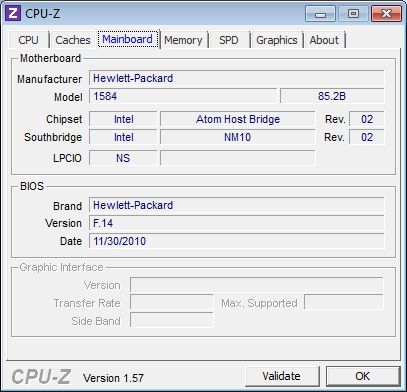The width and height of the screenshot is (407, 392).
Task: Minimize the CPU-Z window
Action: click(x=320, y=14)
